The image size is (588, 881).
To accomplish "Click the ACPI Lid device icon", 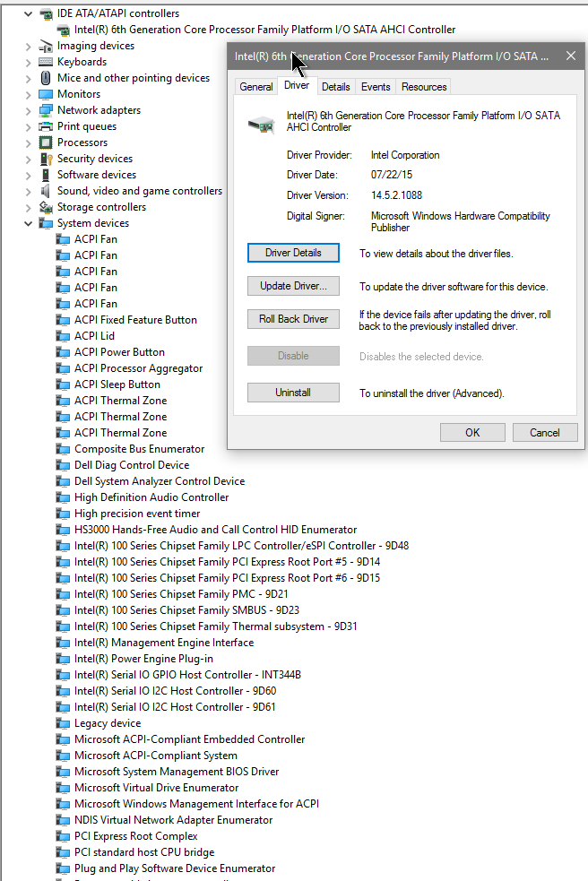I will [63, 336].
